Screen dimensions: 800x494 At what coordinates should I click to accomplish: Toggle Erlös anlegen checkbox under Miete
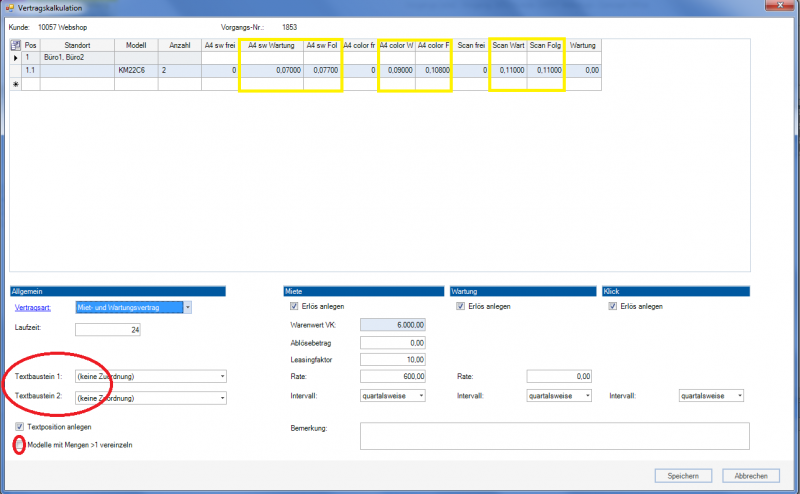coord(294,306)
